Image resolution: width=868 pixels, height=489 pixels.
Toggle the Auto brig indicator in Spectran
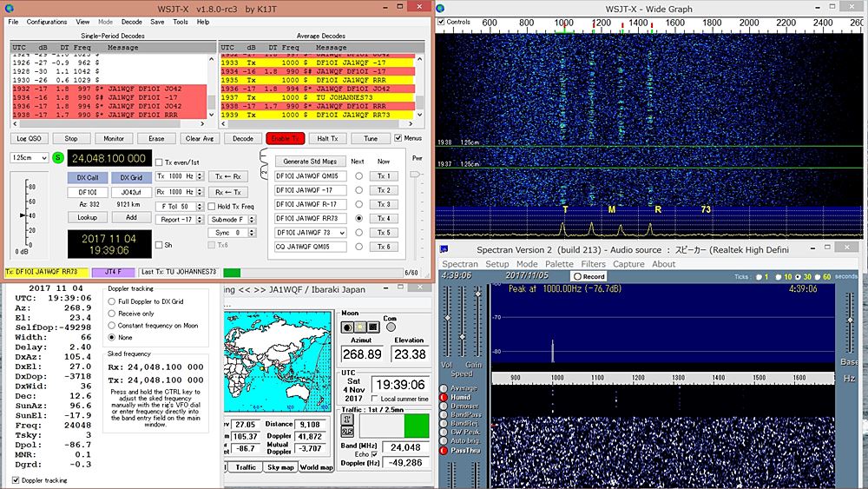(444, 441)
